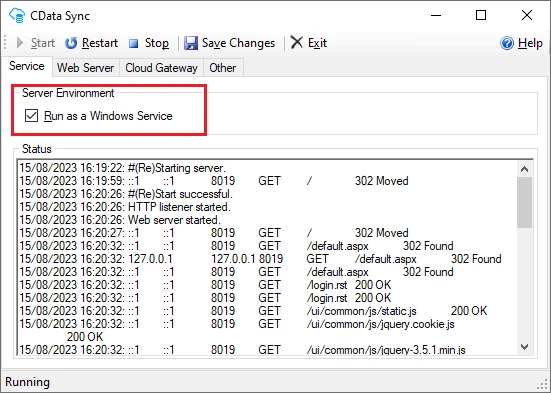Click the 'Running' status bar text

(x=27, y=382)
